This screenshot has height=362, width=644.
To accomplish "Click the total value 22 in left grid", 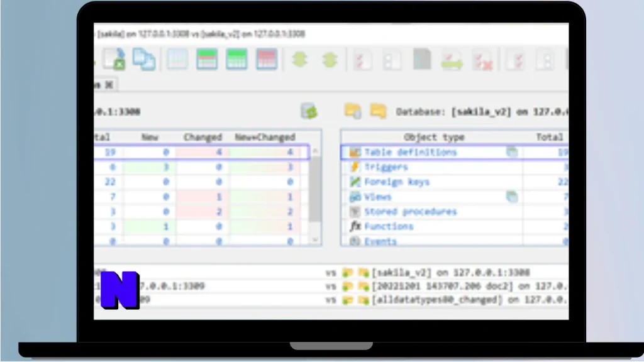I will [109, 182].
